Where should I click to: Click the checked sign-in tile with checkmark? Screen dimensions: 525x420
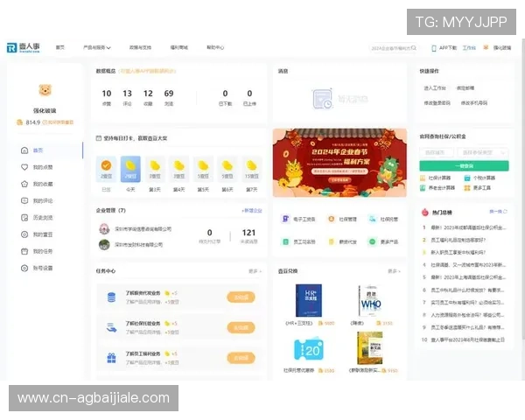[106, 169]
